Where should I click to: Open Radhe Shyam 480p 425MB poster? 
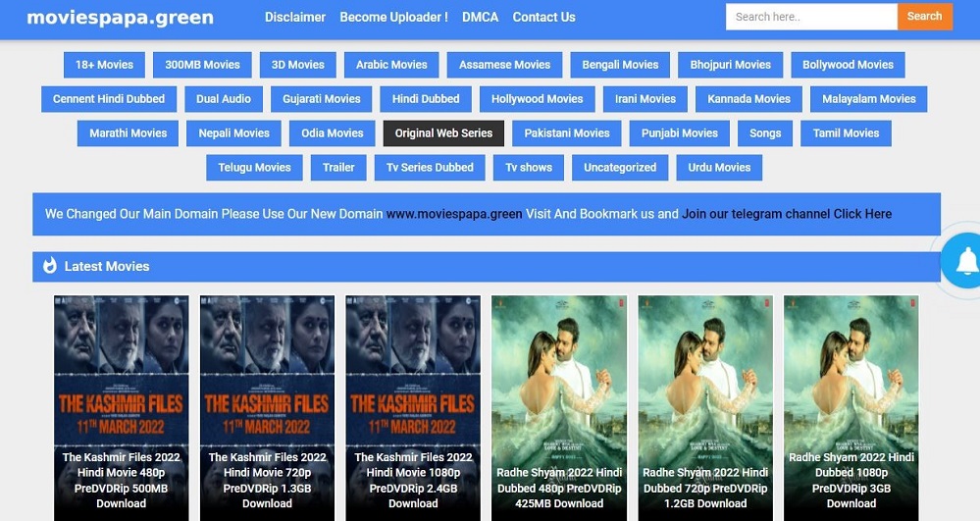(x=559, y=408)
